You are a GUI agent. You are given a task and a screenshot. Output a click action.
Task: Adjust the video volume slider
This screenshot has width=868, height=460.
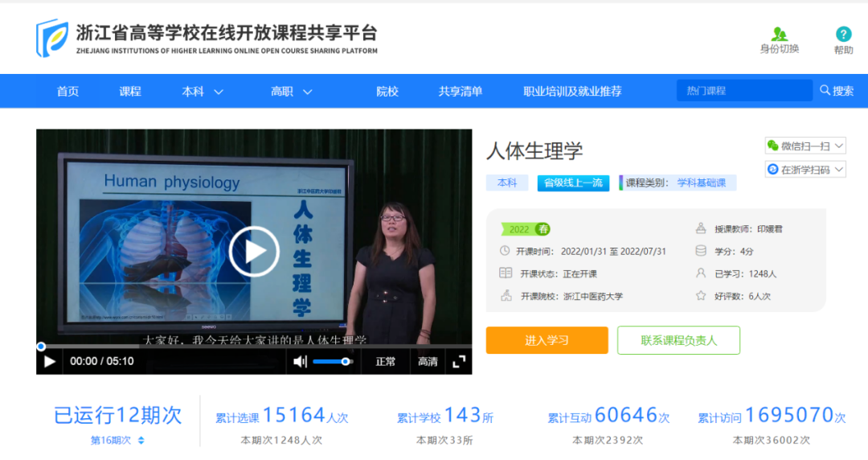[333, 362]
